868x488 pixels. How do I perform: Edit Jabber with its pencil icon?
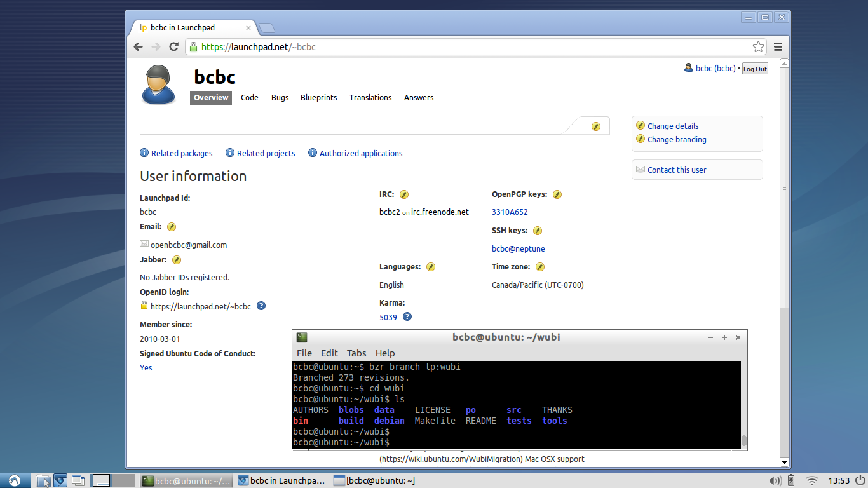pos(177,260)
